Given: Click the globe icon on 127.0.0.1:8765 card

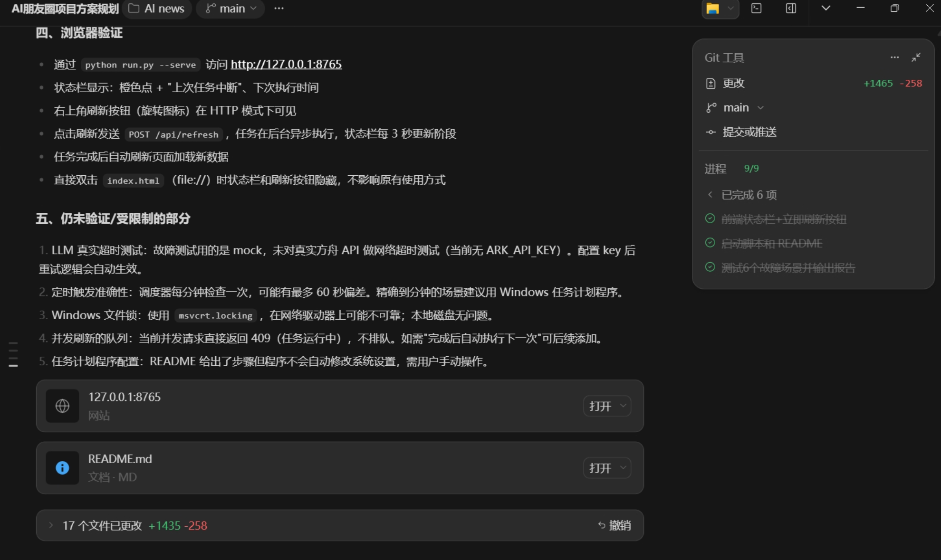Looking at the screenshot, I should click(x=62, y=406).
